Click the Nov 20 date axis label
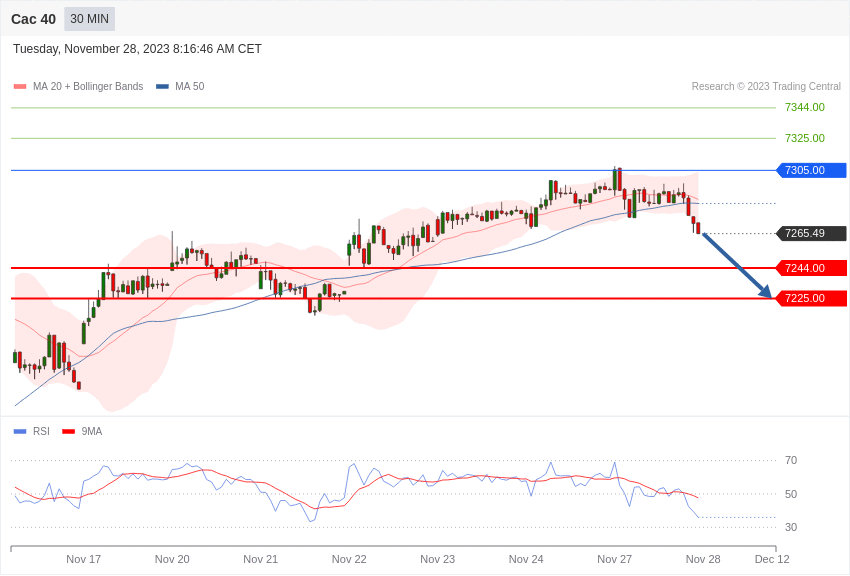This screenshot has width=850, height=576. [x=172, y=559]
